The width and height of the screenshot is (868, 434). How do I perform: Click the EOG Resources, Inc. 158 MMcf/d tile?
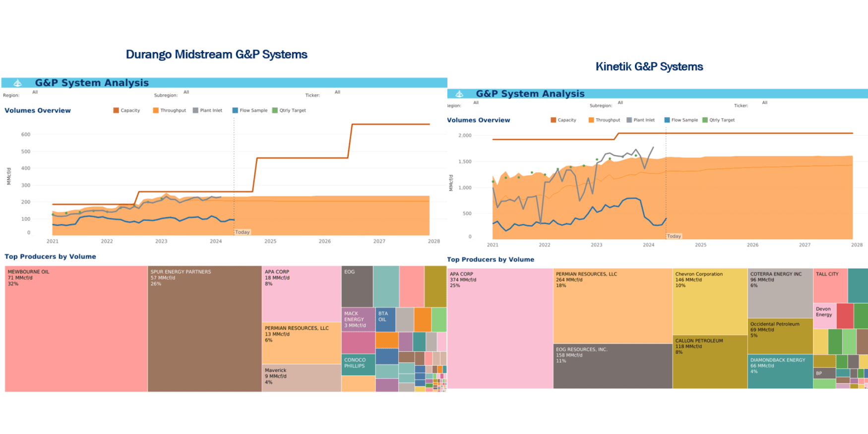[x=612, y=366]
